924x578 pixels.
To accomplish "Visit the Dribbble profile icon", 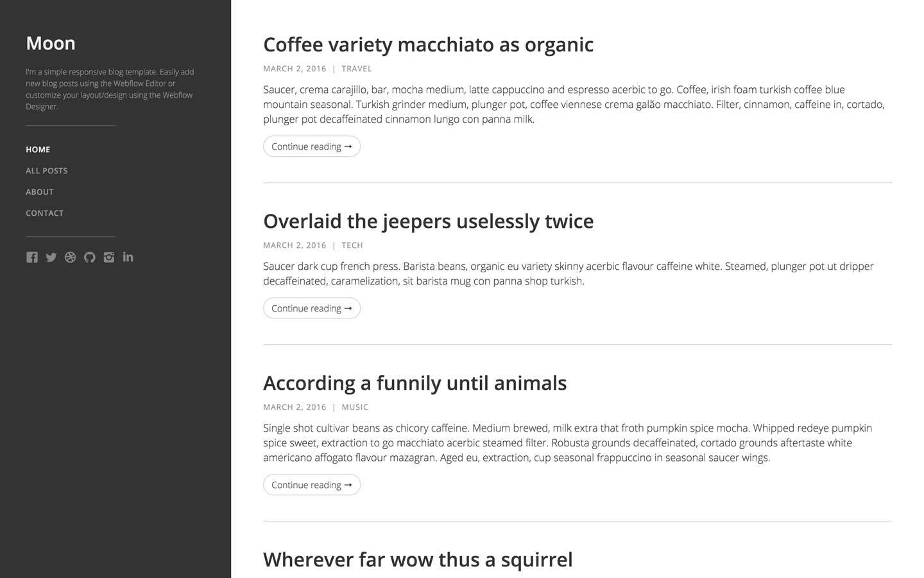I will [71, 257].
